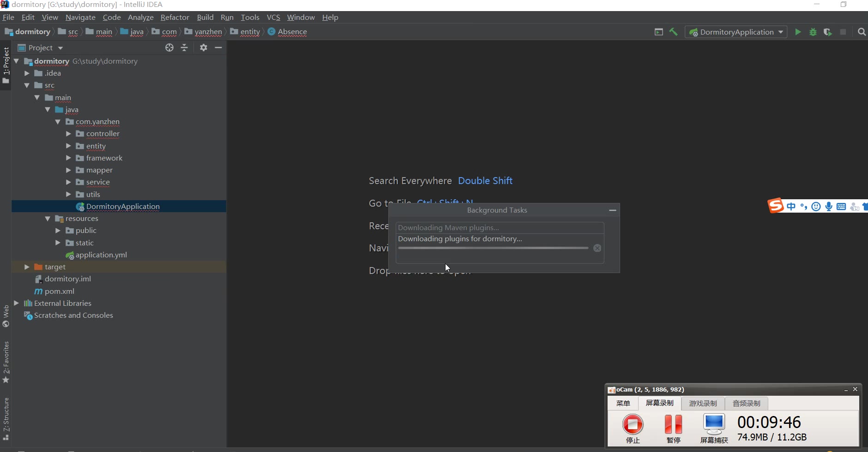Select Scratches and Consoles

tap(69, 315)
